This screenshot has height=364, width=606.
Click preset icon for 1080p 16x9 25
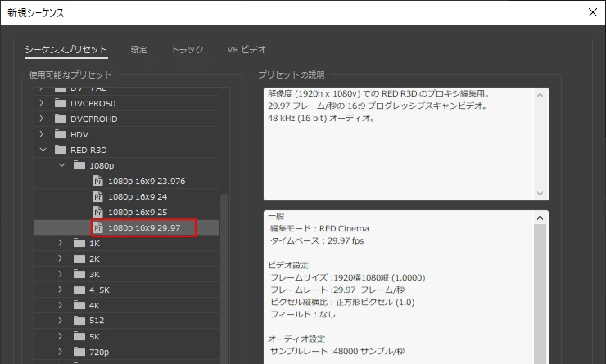pyautogui.click(x=97, y=212)
